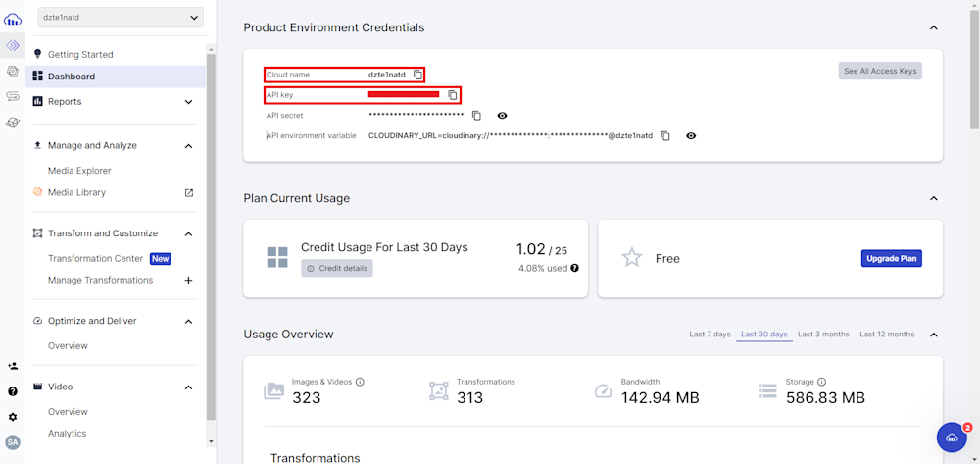
Task: Click the Upgrade Plan button
Action: click(x=891, y=258)
